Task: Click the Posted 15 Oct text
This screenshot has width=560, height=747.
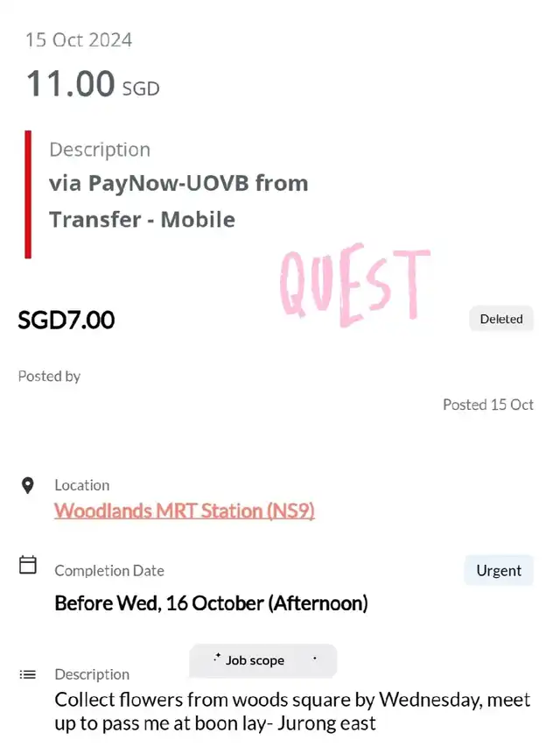Action: pyautogui.click(x=488, y=405)
